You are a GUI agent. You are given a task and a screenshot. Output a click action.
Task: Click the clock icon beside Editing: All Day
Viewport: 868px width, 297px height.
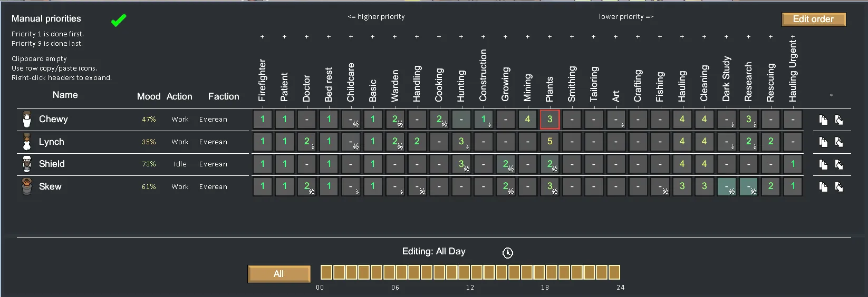click(507, 253)
